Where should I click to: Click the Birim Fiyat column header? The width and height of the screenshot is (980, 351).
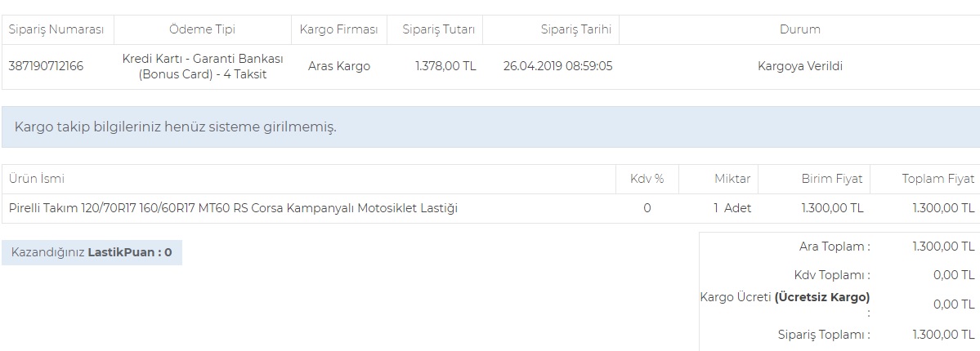click(832, 179)
